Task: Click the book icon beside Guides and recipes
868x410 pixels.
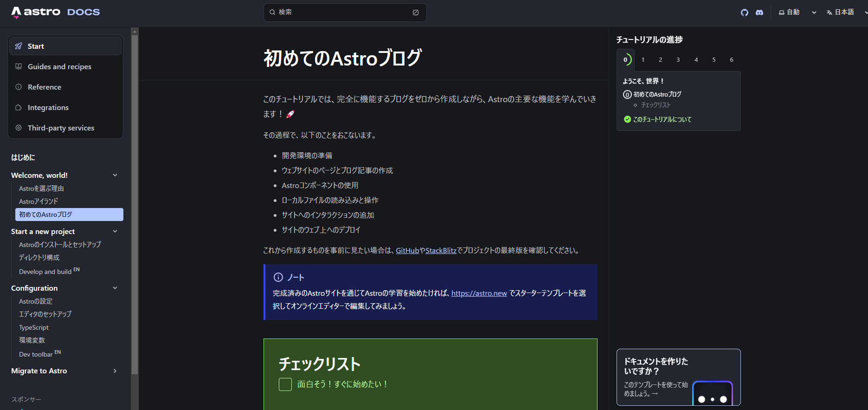Action: click(19, 66)
